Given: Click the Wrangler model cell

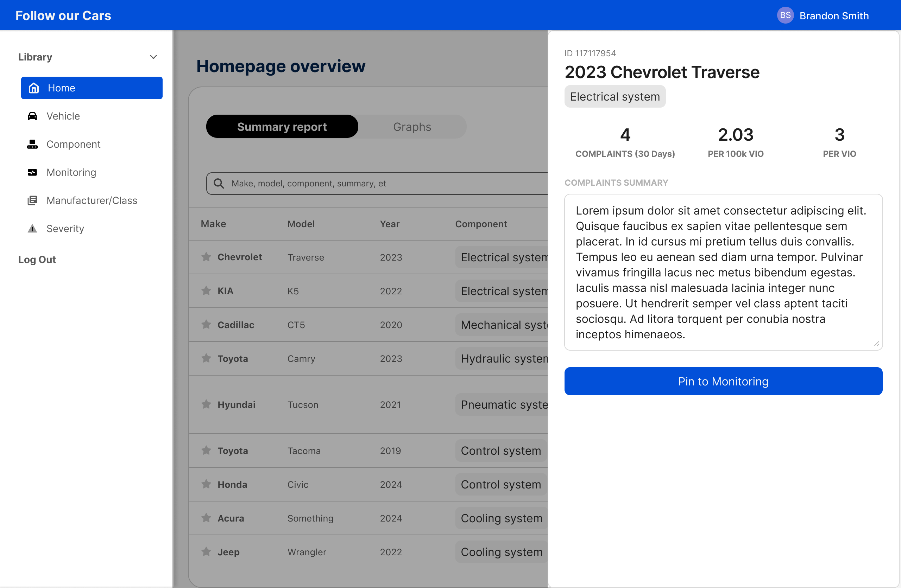Looking at the screenshot, I should pyautogui.click(x=307, y=552).
